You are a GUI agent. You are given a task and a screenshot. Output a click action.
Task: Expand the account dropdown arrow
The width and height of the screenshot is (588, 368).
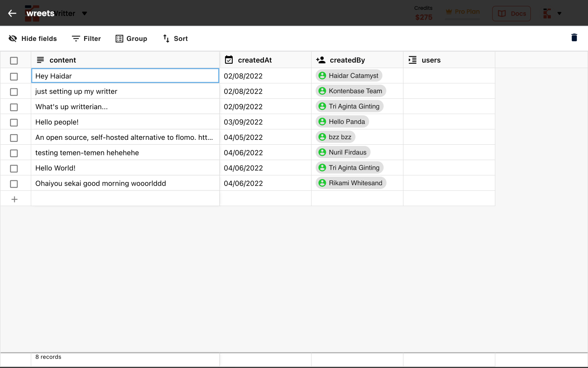pos(559,13)
